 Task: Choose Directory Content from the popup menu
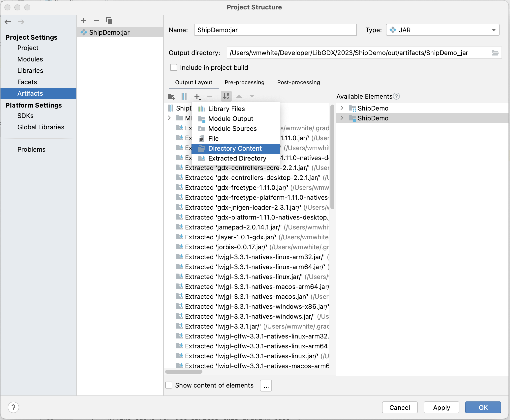[235, 148]
